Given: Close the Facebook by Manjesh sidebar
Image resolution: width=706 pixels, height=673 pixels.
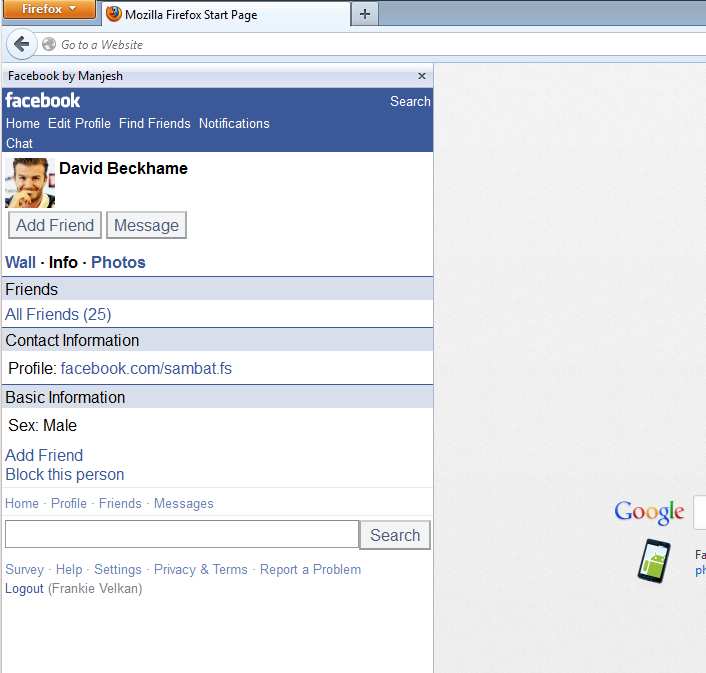Looking at the screenshot, I should tap(421, 76).
